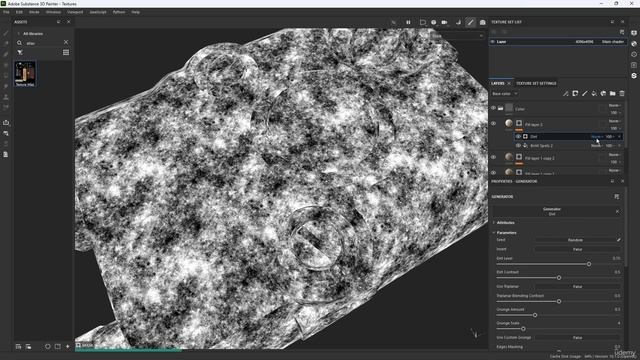Pause the viewport rendering
This screenshot has width=640, height=360.
click(408, 22)
